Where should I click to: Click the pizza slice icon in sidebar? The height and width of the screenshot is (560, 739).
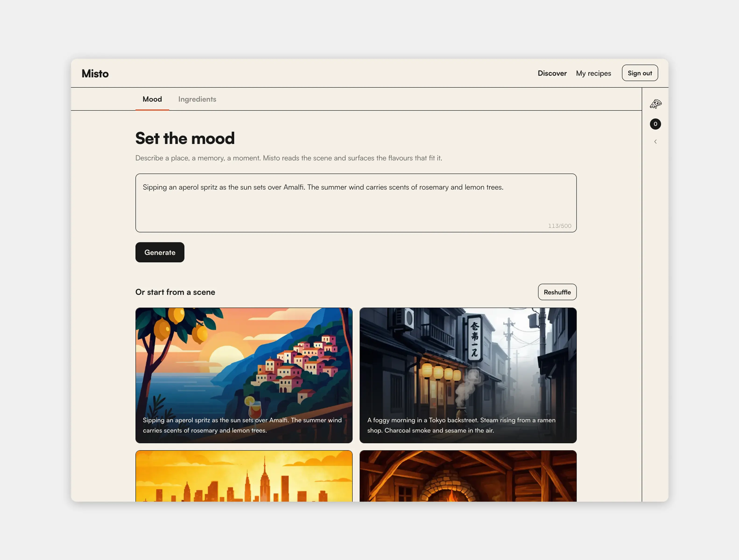(x=655, y=104)
